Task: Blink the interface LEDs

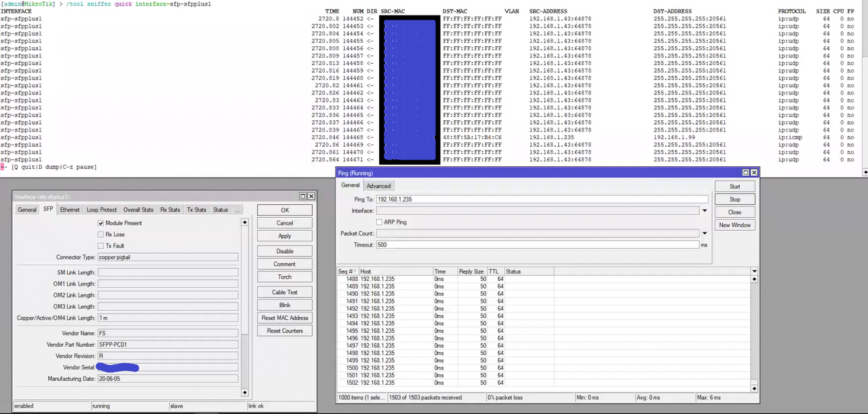Action: 285,305
